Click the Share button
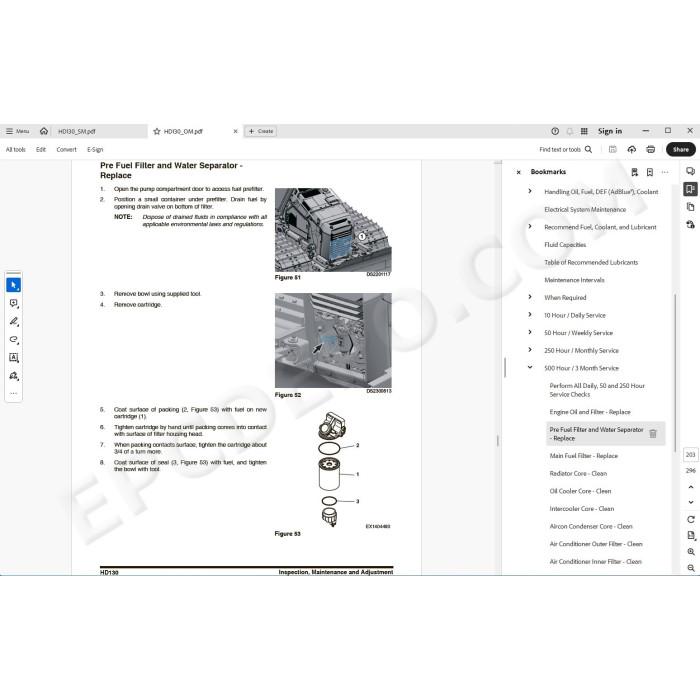The width and height of the screenshot is (700, 700). (680, 150)
